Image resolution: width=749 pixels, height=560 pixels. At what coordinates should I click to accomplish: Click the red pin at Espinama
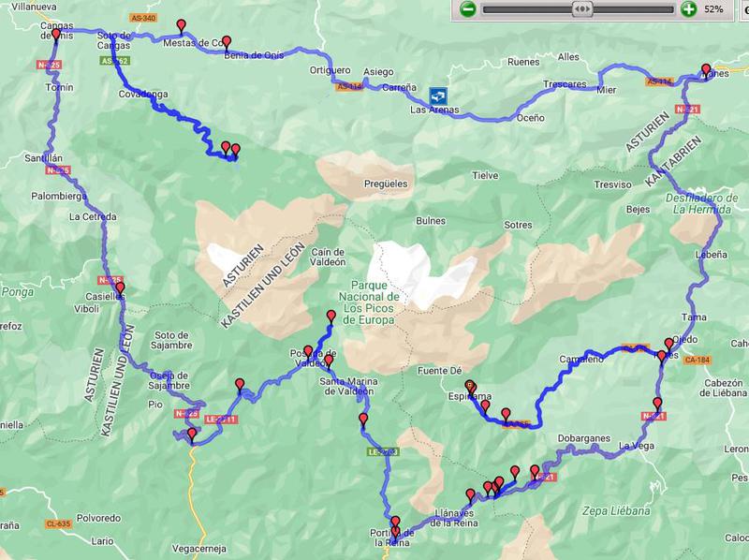point(470,387)
